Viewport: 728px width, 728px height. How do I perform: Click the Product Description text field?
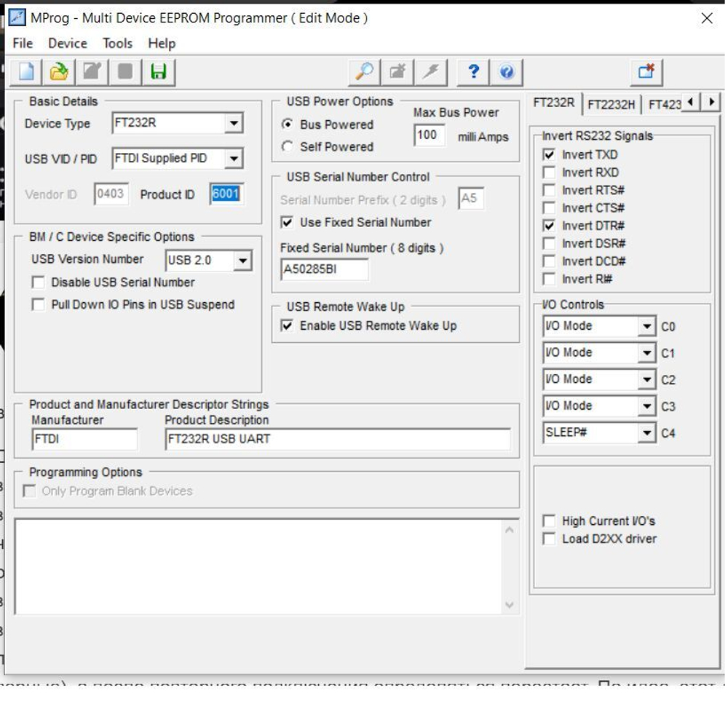338,439
